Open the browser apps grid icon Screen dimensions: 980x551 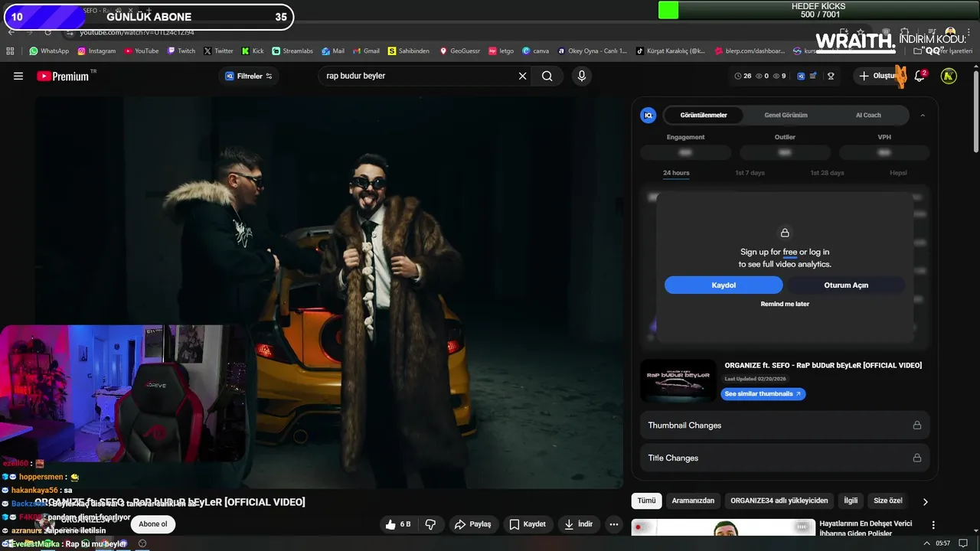[10, 51]
